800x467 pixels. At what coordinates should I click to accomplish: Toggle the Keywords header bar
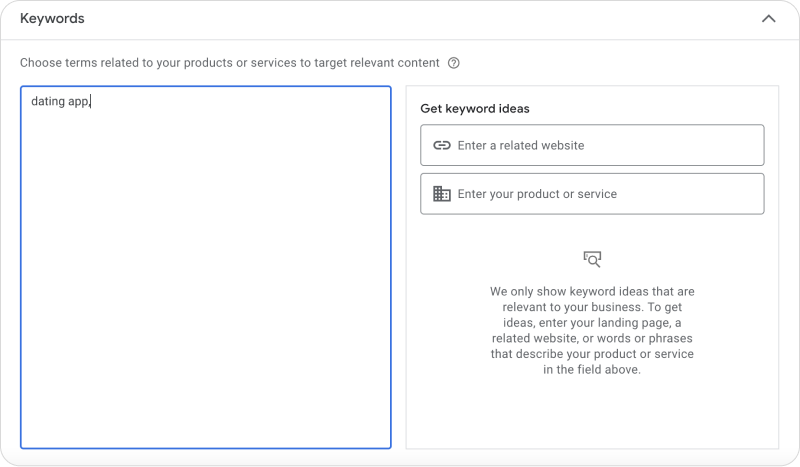coord(400,19)
